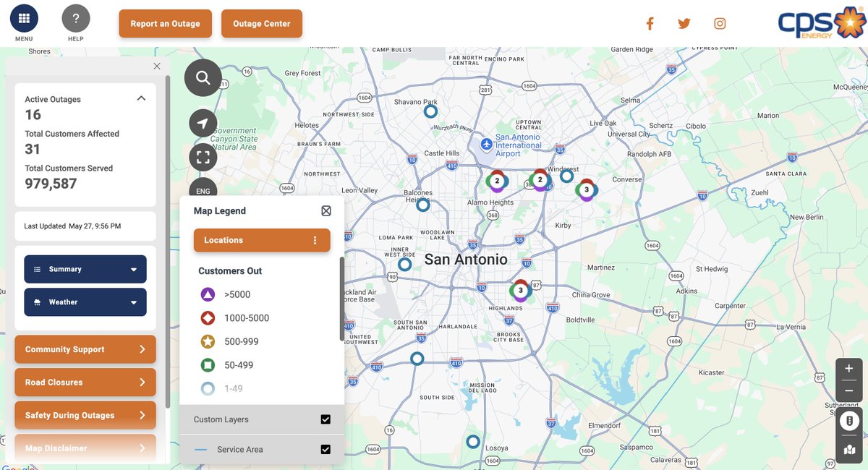The width and height of the screenshot is (868, 470).
Task: Toggle fullscreen map view icon
Action: [x=203, y=158]
